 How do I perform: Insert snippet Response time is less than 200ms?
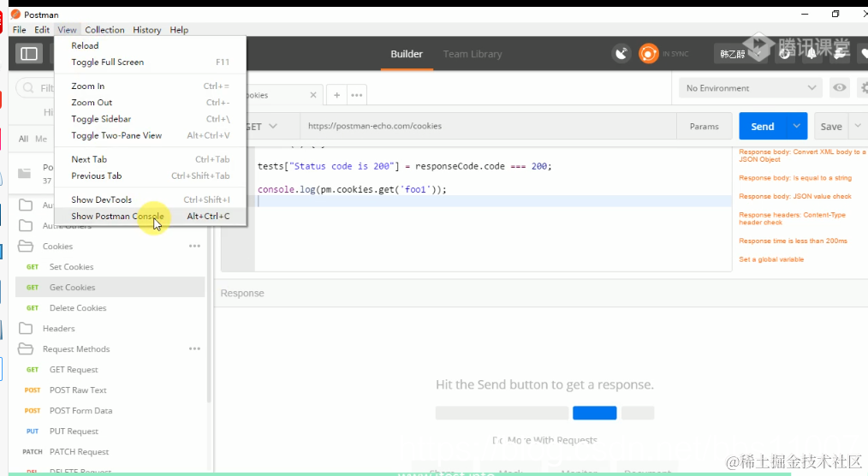793,241
